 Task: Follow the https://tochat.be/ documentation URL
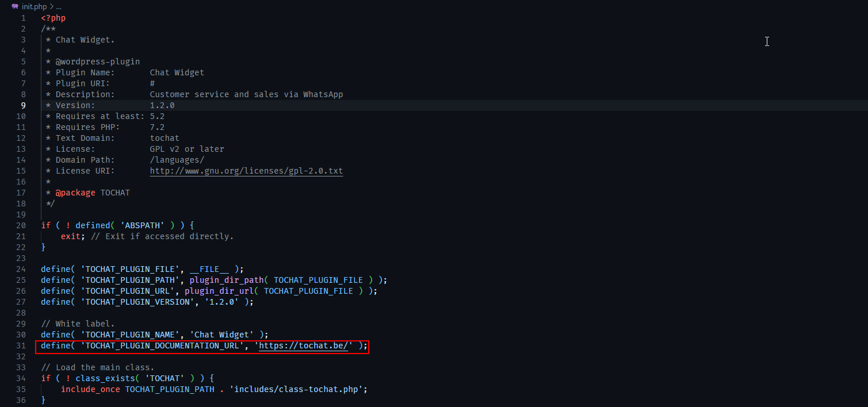304,345
